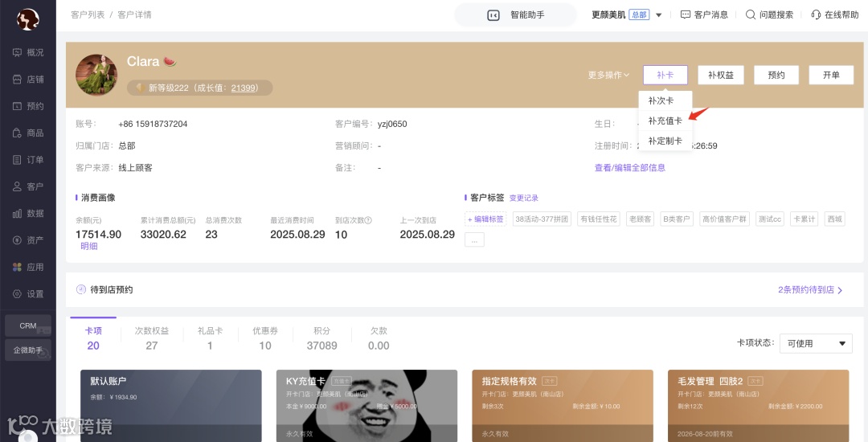Switch to the 欠款 tab
Image resolution: width=868 pixels, height=442 pixels.
tap(379, 338)
